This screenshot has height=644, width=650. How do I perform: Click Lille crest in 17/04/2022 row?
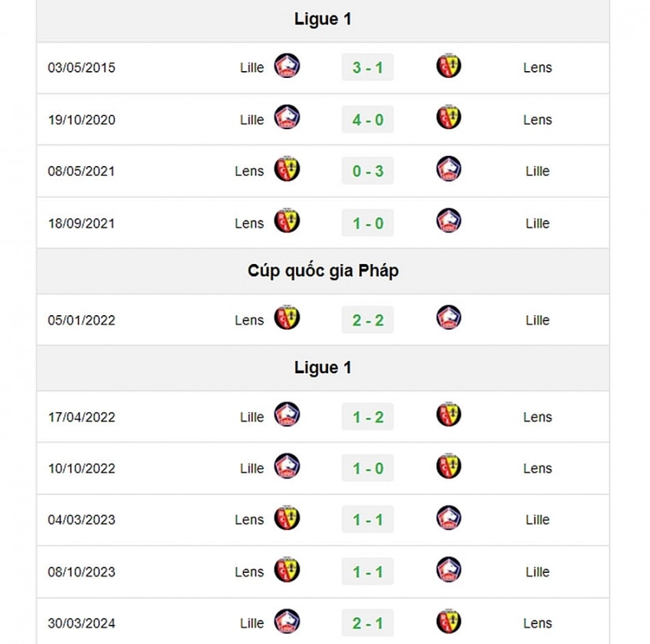pos(287,415)
